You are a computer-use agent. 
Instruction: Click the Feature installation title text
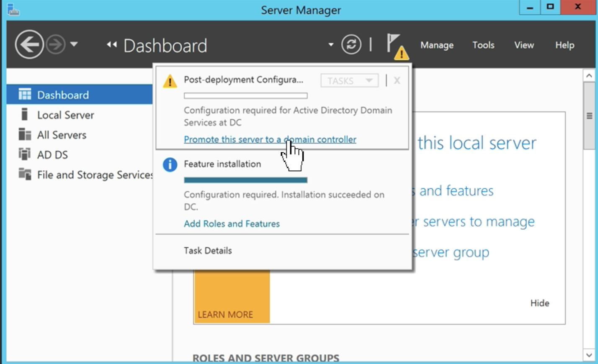click(x=222, y=164)
